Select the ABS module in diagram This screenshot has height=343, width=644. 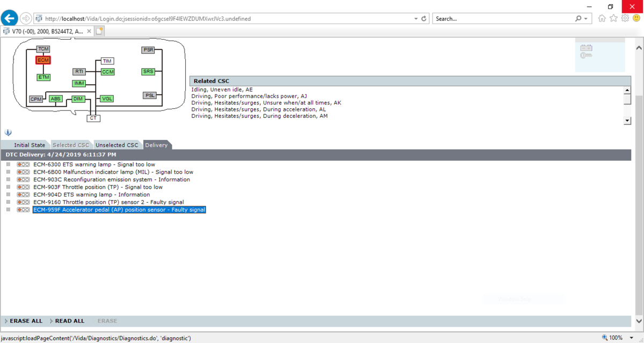(55, 99)
